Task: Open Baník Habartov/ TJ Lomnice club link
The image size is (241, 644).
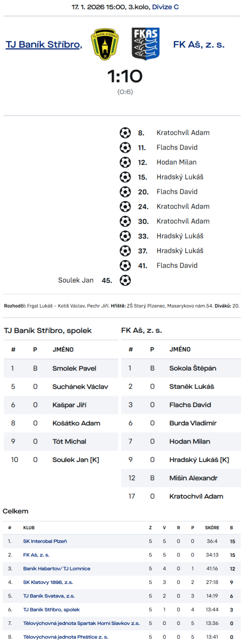Action: (57, 569)
